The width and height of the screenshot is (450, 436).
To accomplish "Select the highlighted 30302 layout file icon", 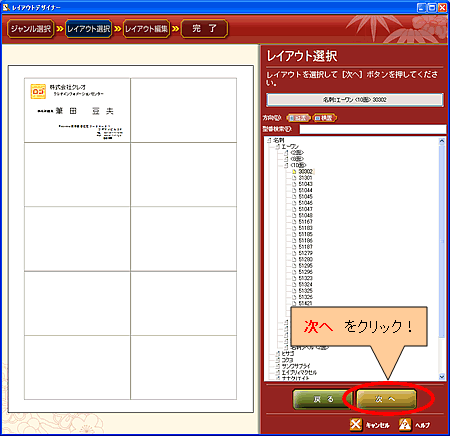I will click(x=294, y=171).
